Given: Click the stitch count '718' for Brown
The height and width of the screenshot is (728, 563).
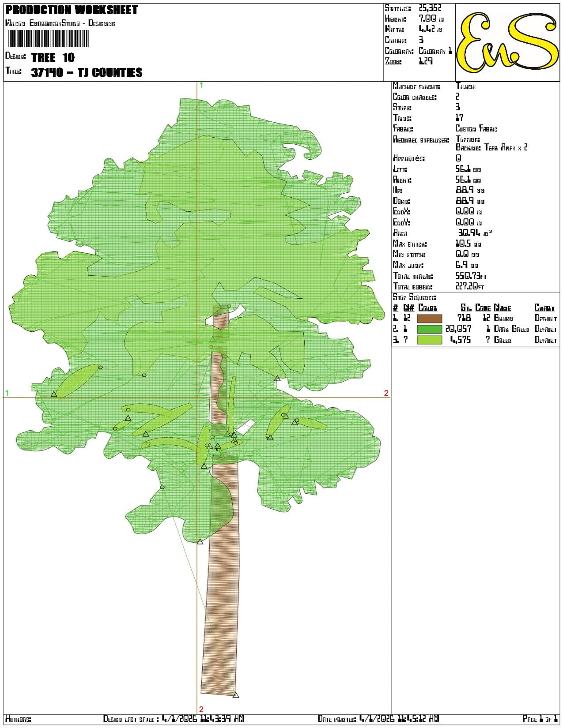Looking at the screenshot, I should (x=465, y=318).
